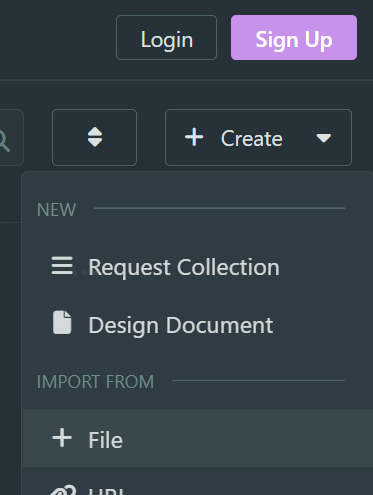Click the search filter field at left edge
Viewport: 373px width, 495px height.
(12, 137)
